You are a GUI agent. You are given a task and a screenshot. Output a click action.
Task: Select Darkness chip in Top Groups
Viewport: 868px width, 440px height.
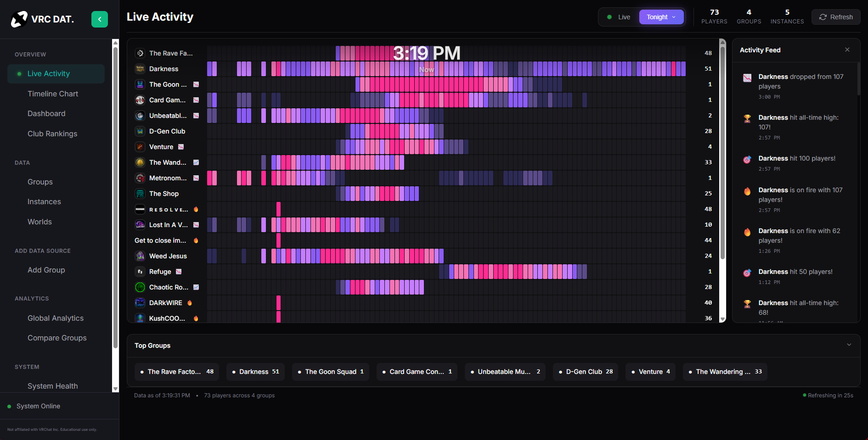click(255, 372)
